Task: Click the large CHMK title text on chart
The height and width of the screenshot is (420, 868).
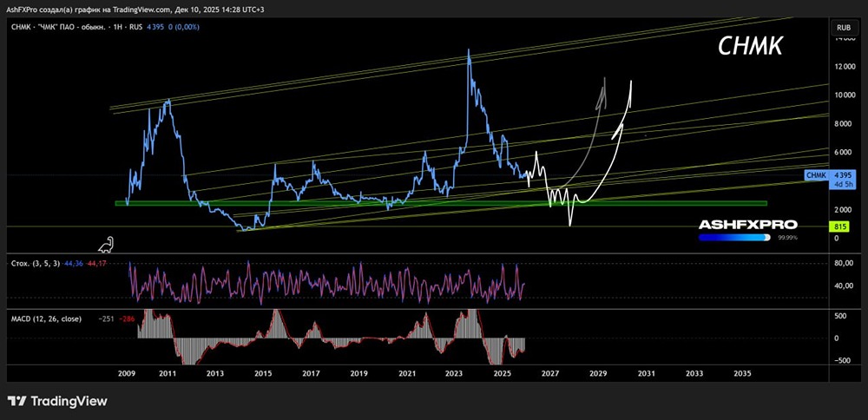Action: point(750,47)
